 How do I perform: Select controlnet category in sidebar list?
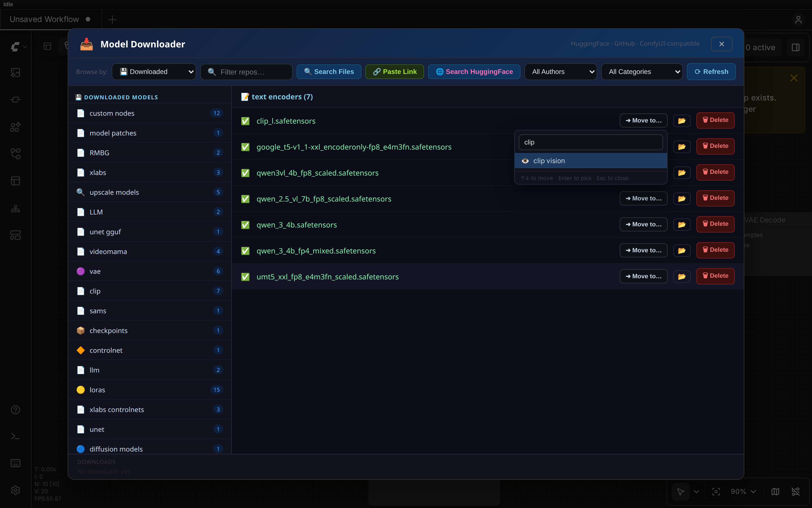tap(150, 350)
